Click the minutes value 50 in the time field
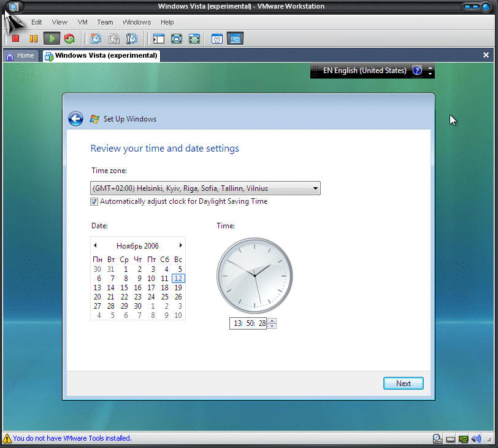 point(250,323)
